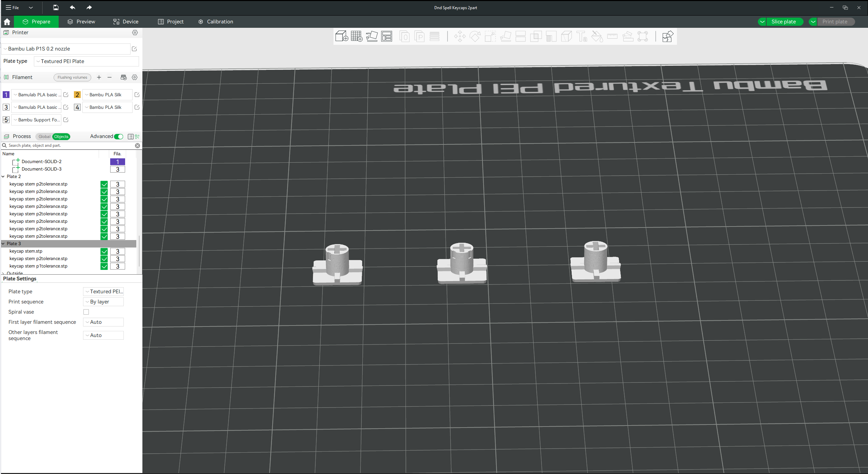
Task: Open printer settings gear icon
Action: click(x=135, y=33)
